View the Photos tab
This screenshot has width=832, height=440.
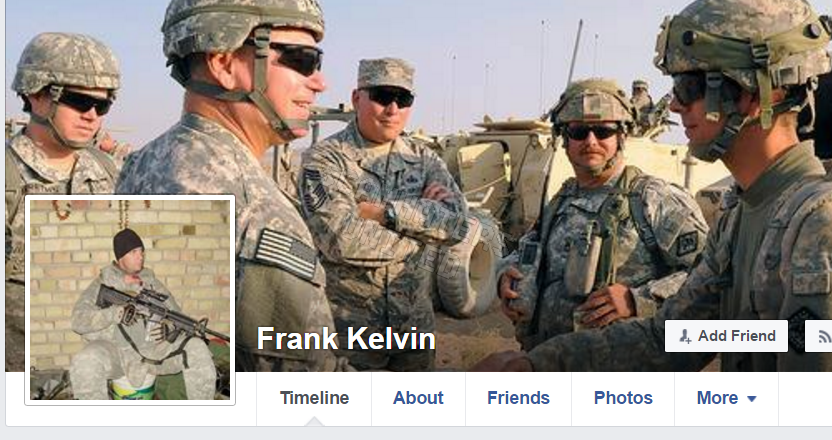tap(623, 398)
